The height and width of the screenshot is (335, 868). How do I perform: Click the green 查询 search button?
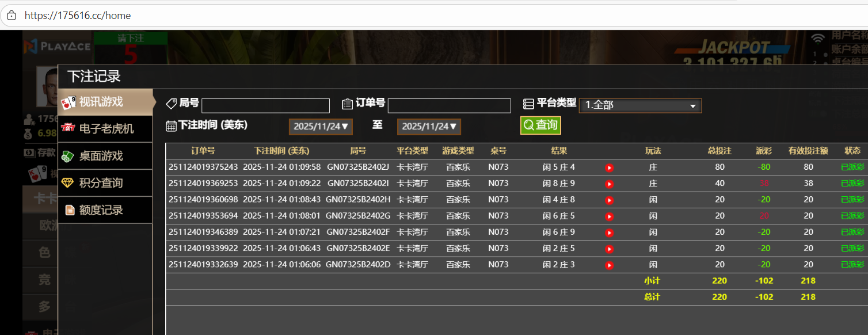click(x=540, y=125)
